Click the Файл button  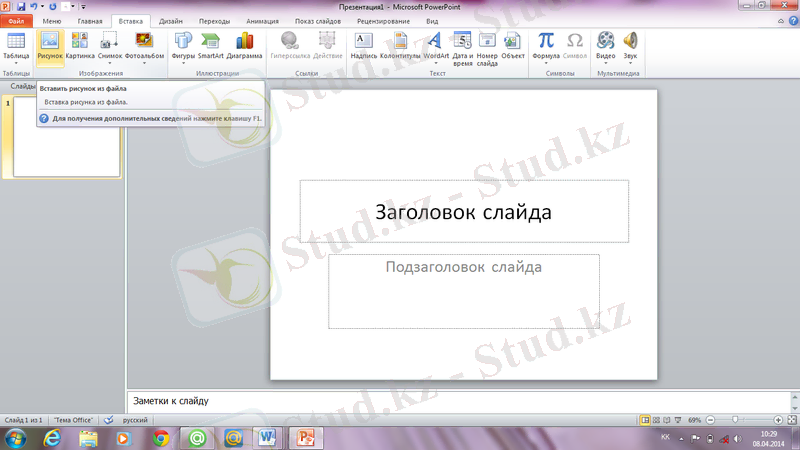[x=17, y=21]
